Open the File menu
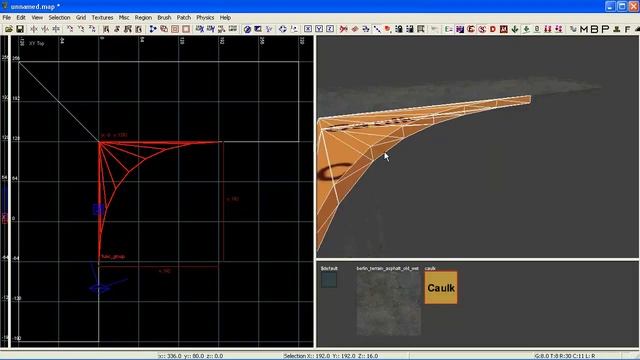The width and height of the screenshot is (640, 360). pos(7,18)
